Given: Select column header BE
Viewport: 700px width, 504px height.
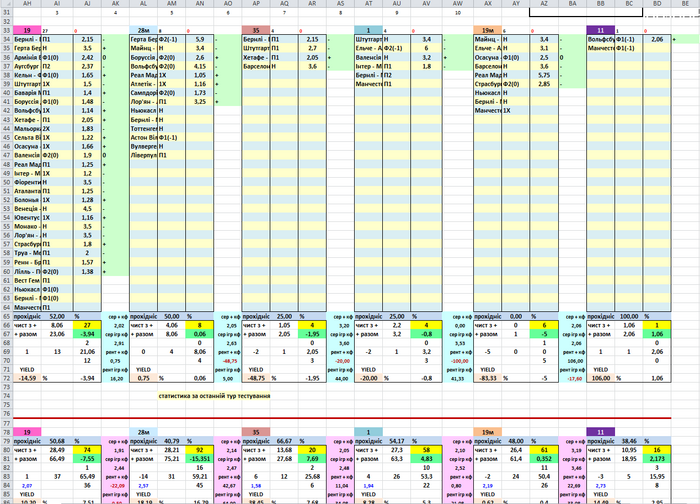Looking at the screenshot, I should pyautogui.click(x=685, y=3).
